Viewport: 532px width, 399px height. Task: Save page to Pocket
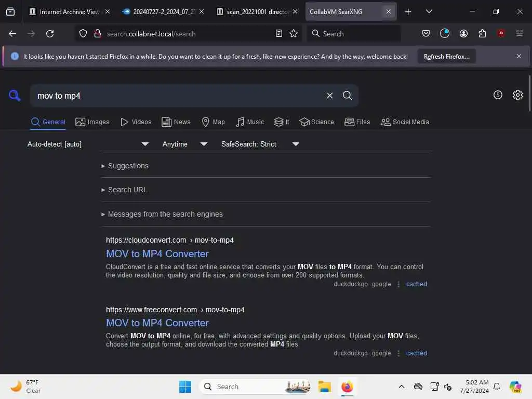[426, 33]
